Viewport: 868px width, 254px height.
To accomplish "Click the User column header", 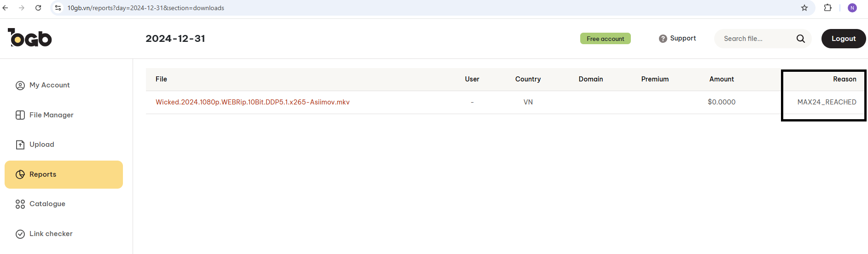I will [472, 79].
